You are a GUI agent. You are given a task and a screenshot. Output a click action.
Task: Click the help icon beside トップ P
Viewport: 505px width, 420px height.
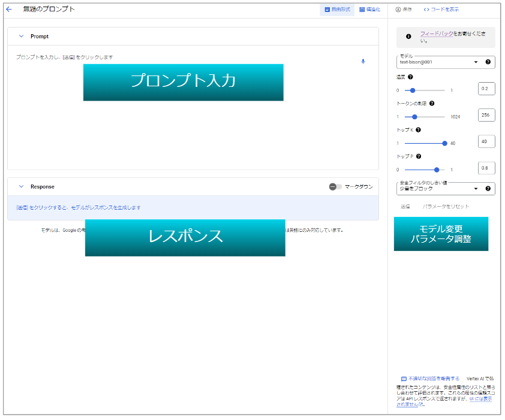[x=417, y=156]
